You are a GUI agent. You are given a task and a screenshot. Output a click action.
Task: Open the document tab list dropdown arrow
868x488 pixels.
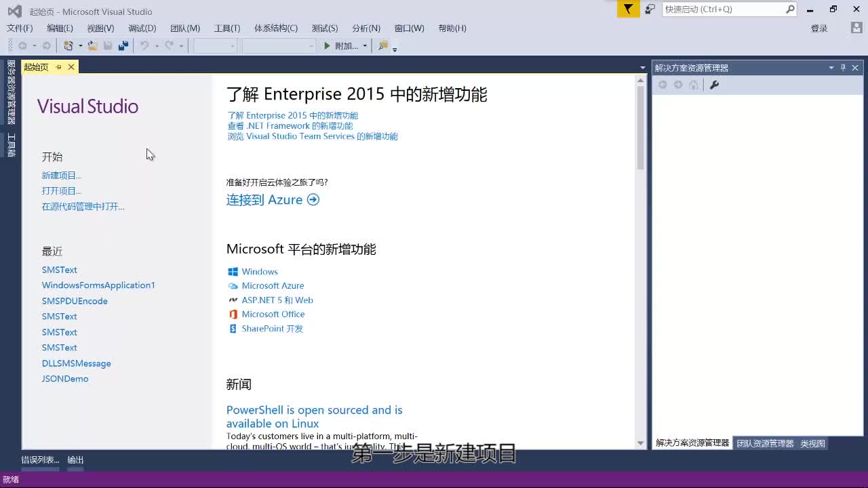pos(642,67)
